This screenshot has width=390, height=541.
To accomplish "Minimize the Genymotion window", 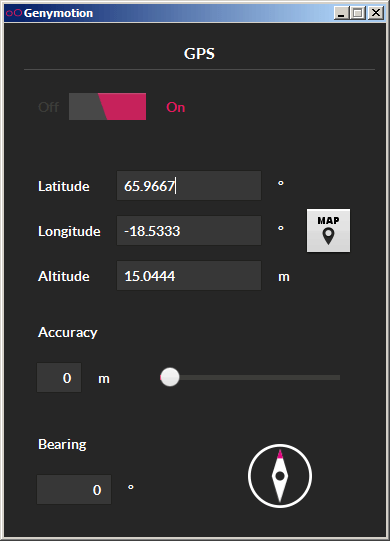I will [x=341, y=13].
